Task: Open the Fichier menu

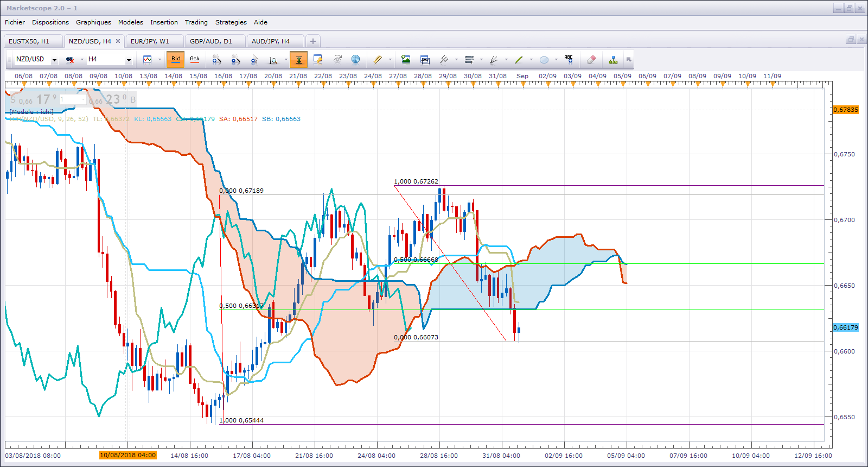Action: click(15, 22)
